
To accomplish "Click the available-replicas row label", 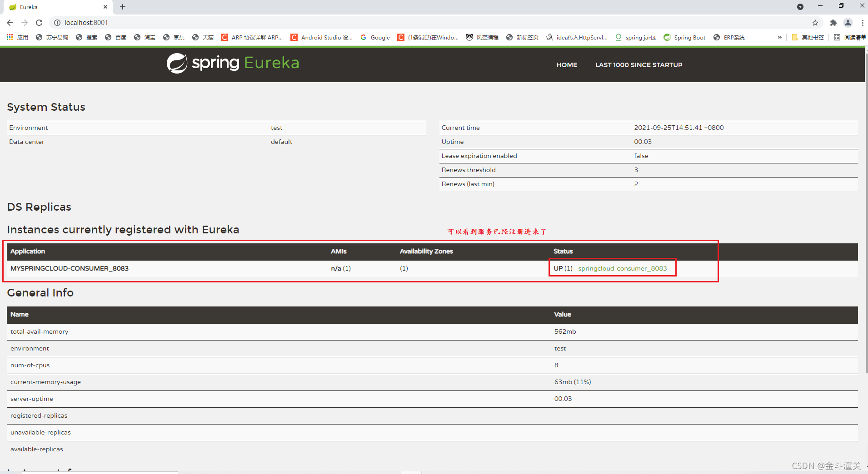I will point(37,449).
